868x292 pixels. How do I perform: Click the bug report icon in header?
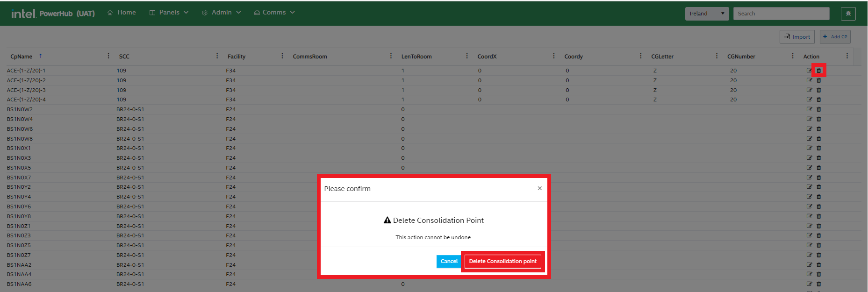[x=848, y=14]
